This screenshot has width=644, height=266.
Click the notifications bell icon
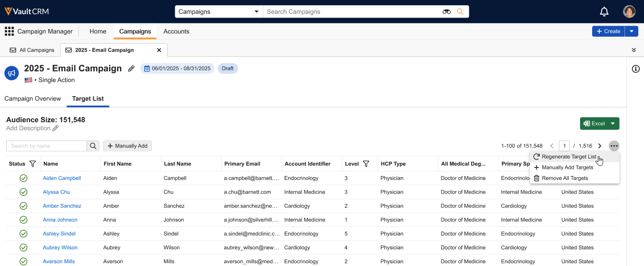(604, 11)
